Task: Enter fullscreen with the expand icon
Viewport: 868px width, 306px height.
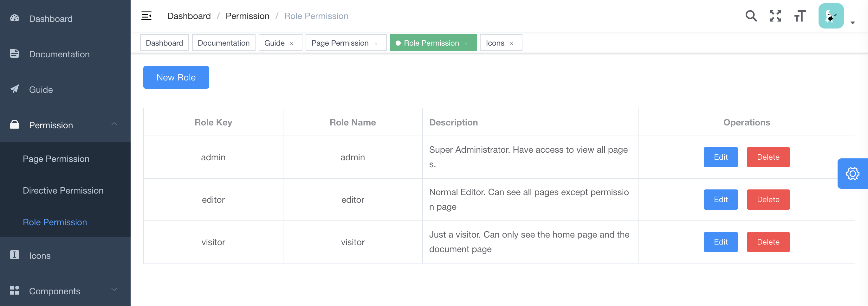Action: (x=775, y=16)
